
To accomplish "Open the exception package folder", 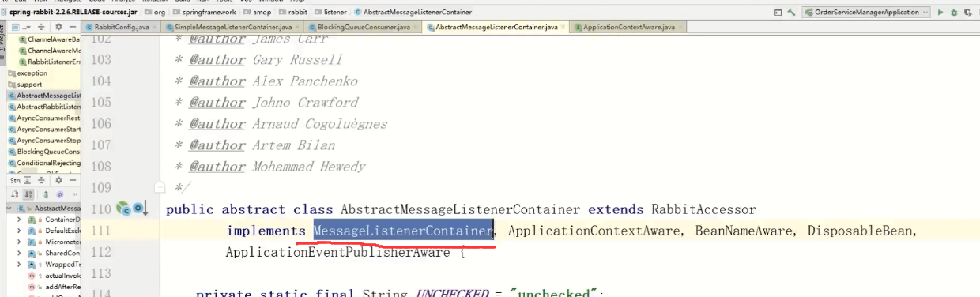I will click(x=28, y=73).
